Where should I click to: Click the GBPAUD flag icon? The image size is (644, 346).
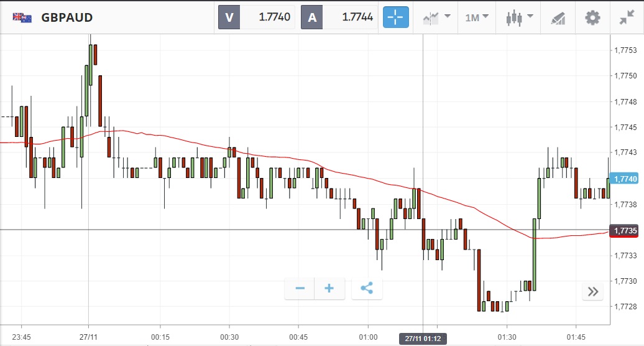[22, 17]
